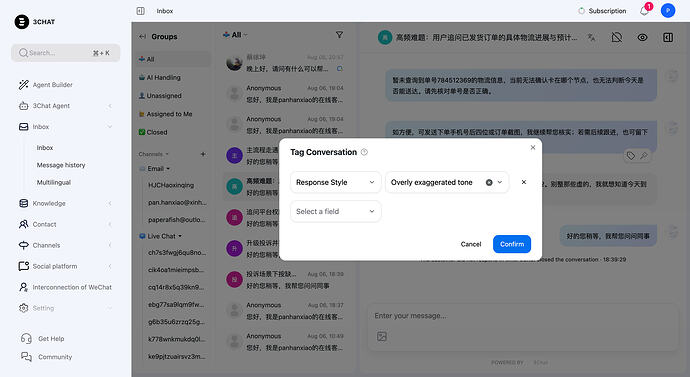690x377 pixels.
Task: Expand the Contact chevron
Action: click(110, 224)
